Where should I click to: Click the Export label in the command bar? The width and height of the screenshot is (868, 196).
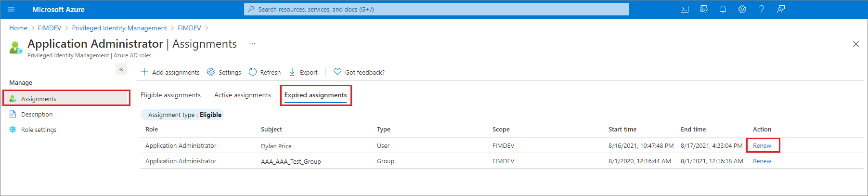tap(309, 72)
